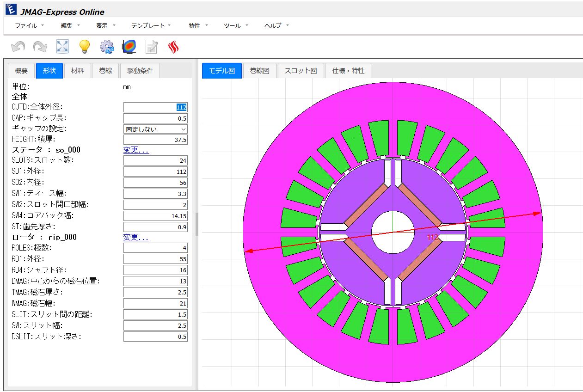Image resolution: width=583 pixels, height=392 pixels.
Task: Open the hint lightbulb icon
Action: [84, 46]
